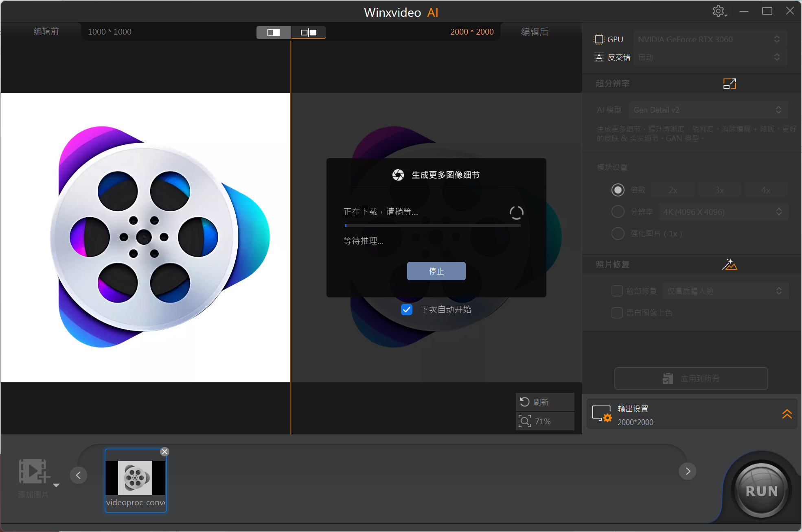Select the after-edit tab label

(535, 32)
